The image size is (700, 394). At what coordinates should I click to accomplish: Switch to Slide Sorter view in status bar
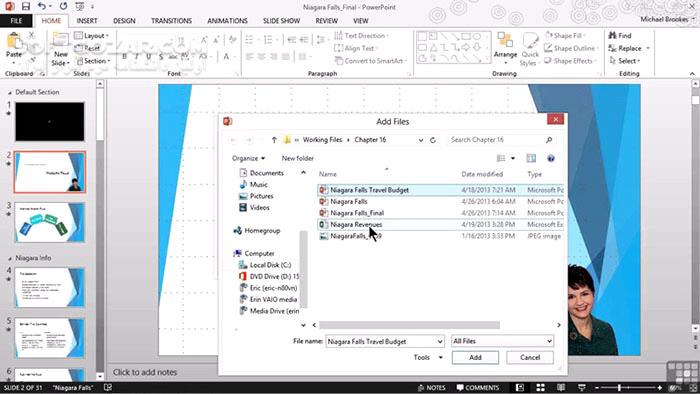(x=540, y=387)
